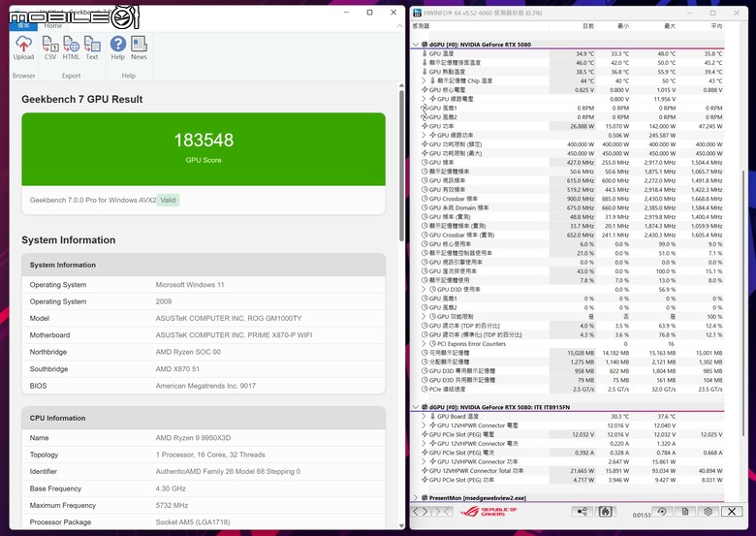
Task: Open HWiNFO network sharing icon
Action: [x=582, y=512]
